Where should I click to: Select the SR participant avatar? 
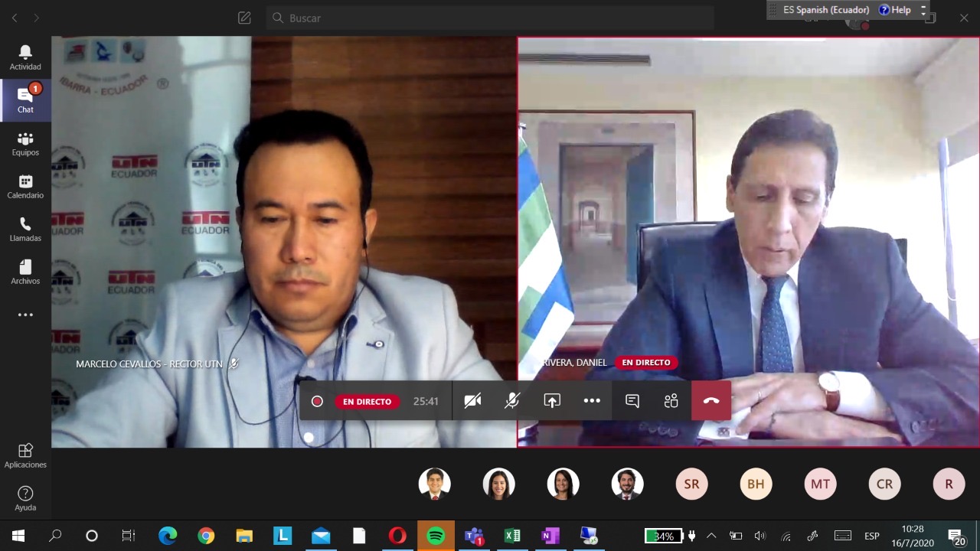point(691,484)
